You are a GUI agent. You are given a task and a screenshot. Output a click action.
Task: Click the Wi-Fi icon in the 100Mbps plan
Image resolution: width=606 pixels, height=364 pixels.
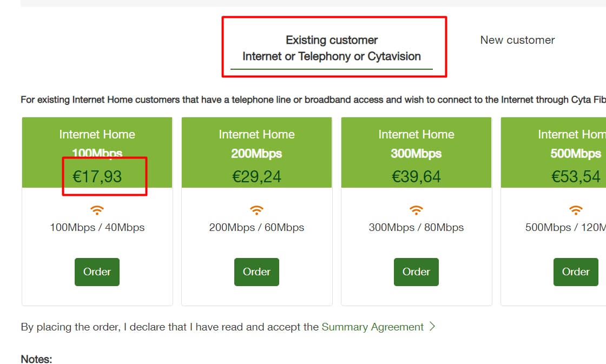click(x=97, y=210)
